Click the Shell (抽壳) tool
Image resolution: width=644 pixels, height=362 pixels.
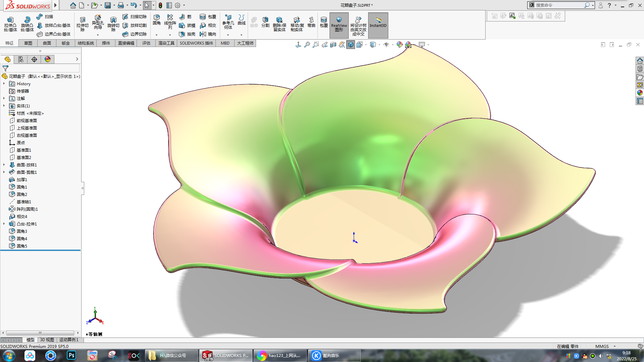(x=187, y=34)
